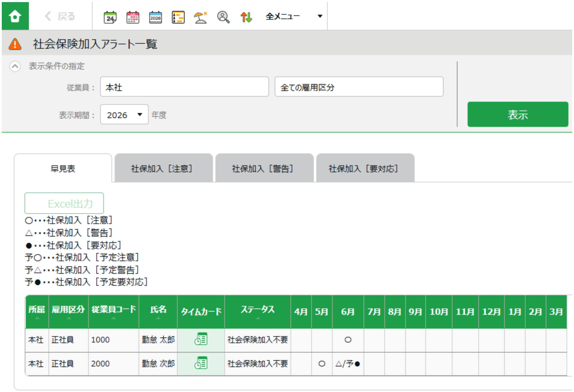The height and width of the screenshot is (392, 574).
Task: Click 社会保険加入不要 status for 勤怠 次郎
Action: (x=257, y=364)
